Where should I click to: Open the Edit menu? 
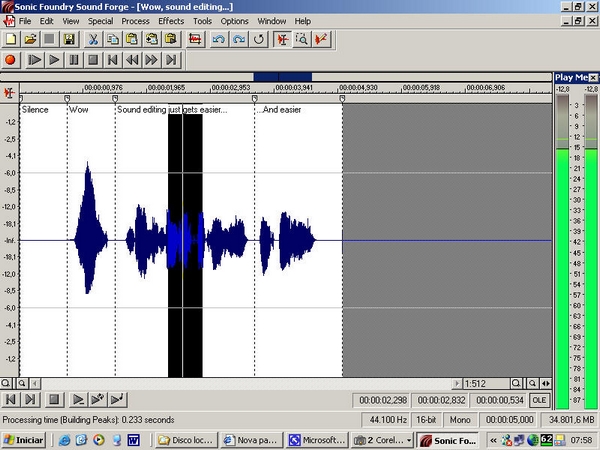point(46,21)
